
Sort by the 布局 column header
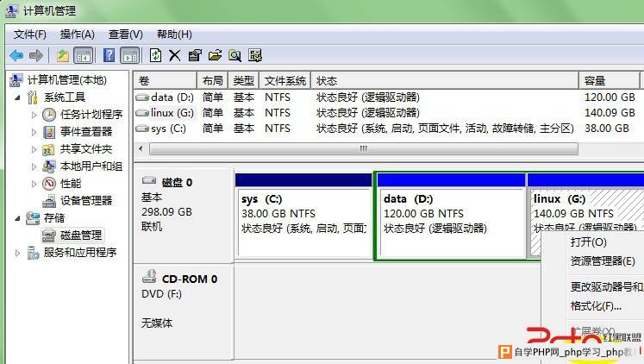(x=212, y=80)
